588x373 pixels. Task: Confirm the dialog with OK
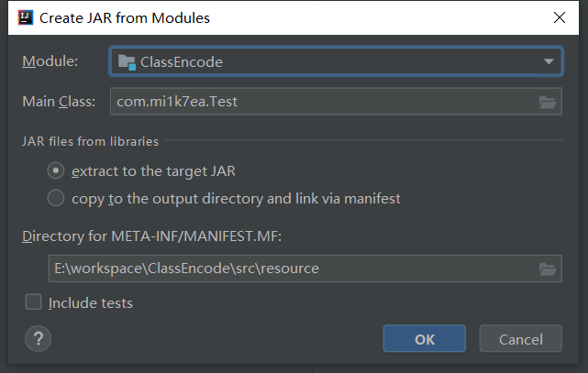tap(425, 339)
